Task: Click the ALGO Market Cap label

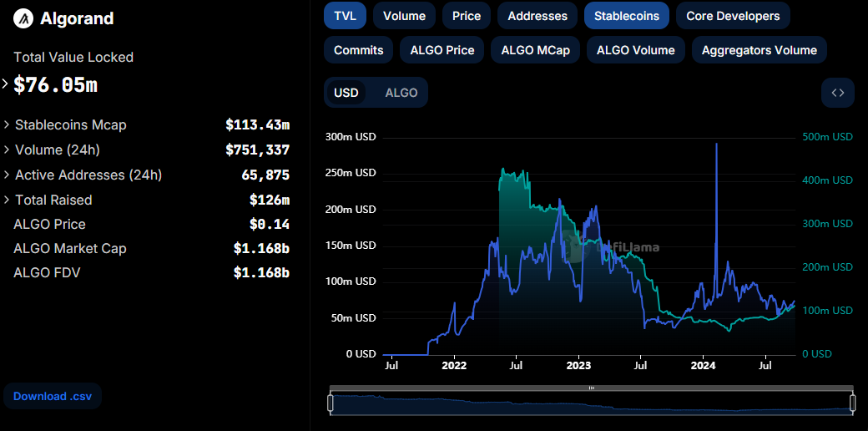Action: (x=70, y=249)
